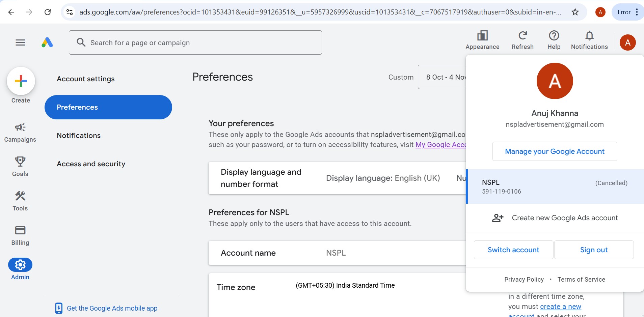Click nspladvertisement@gmail.com in popup
The image size is (644, 317).
(x=555, y=124)
